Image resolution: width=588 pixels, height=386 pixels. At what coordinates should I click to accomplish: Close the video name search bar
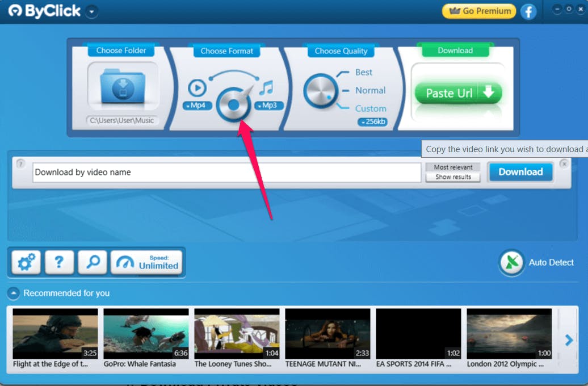coord(564,164)
